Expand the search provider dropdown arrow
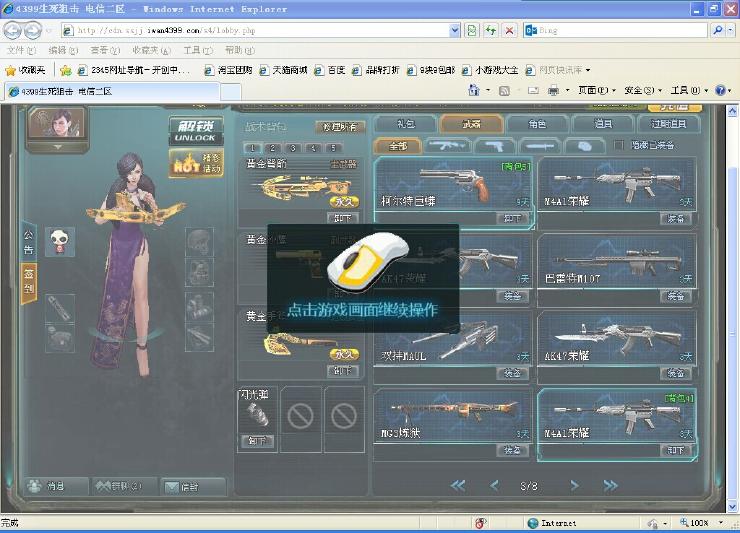 coord(731,30)
